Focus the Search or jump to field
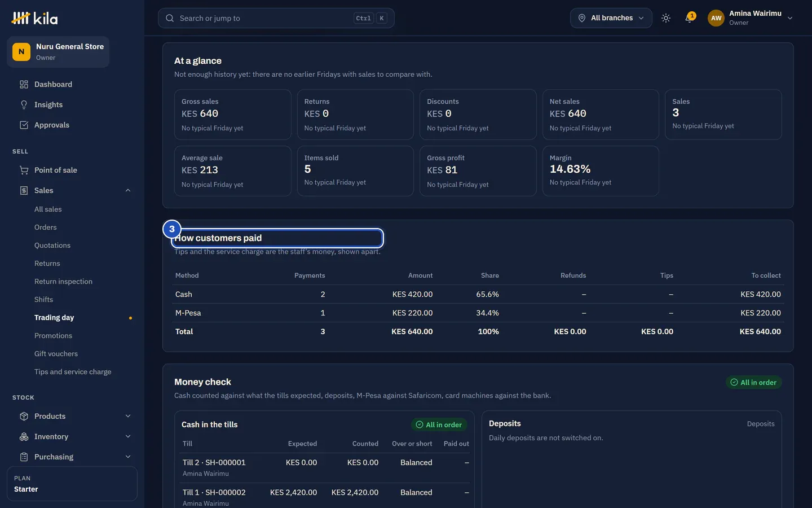This screenshot has height=508, width=812. click(276, 18)
